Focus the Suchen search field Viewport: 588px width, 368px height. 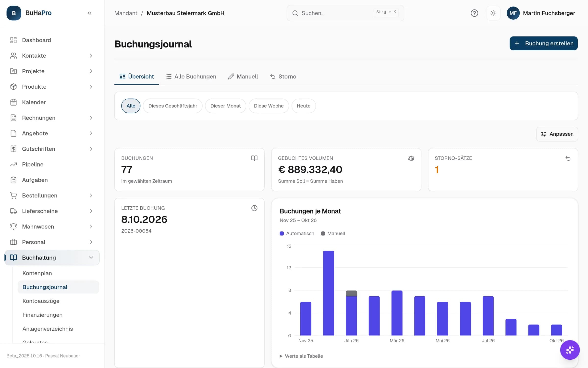(345, 13)
